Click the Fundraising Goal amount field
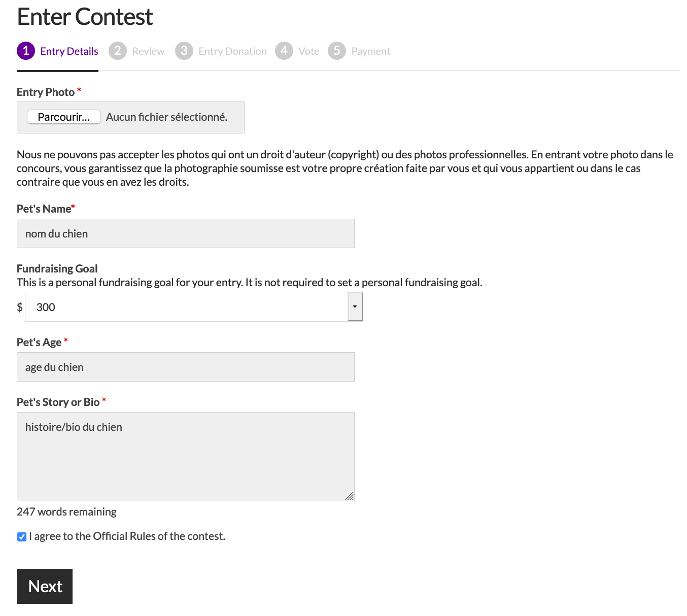The image size is (687, 616). 186,307
